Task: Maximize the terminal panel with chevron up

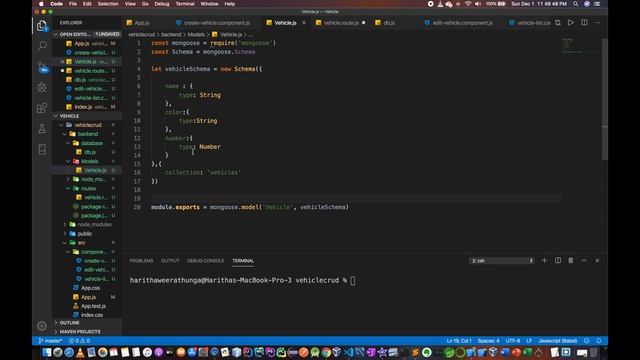Action: 584,260
